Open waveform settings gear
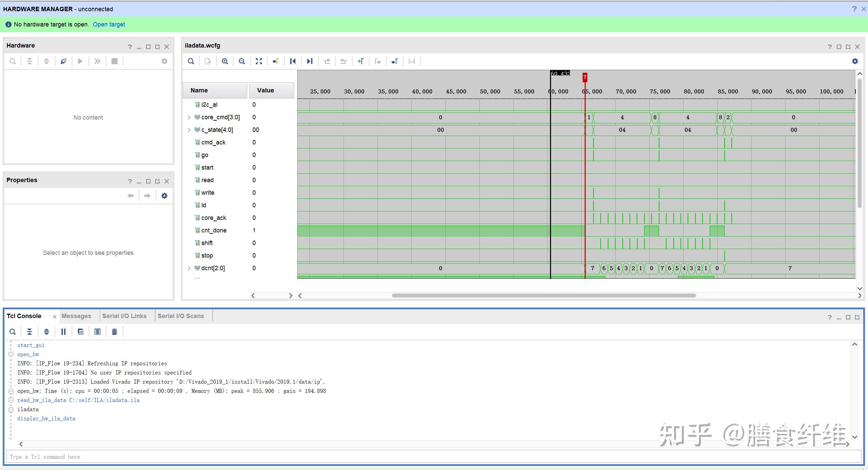The width and height of the screenshot is (868, 470). pyautogui.click(x=855, y=61)
